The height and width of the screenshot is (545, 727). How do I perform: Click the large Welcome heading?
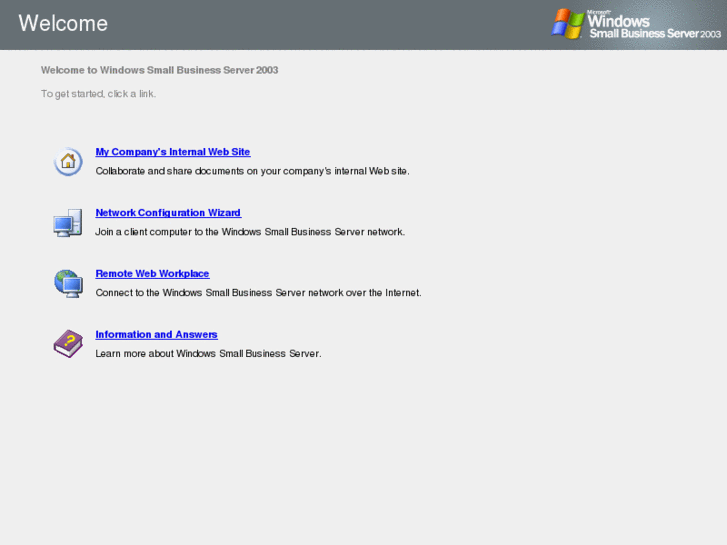(63, 23)
